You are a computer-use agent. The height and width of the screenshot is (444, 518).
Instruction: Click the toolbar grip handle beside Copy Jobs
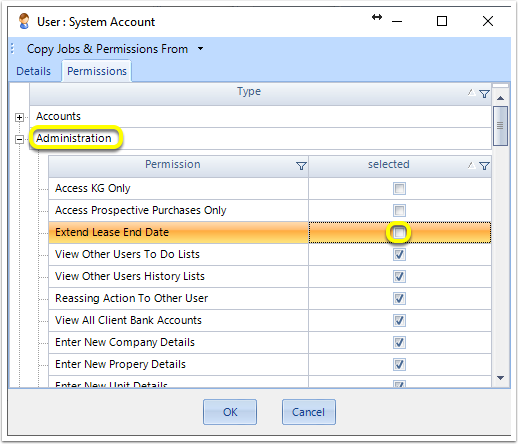(13, 49)
